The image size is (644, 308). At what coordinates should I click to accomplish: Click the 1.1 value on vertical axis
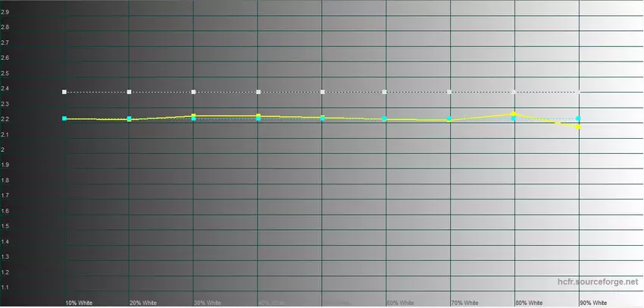pyautogui.click(x=5, y=288)
